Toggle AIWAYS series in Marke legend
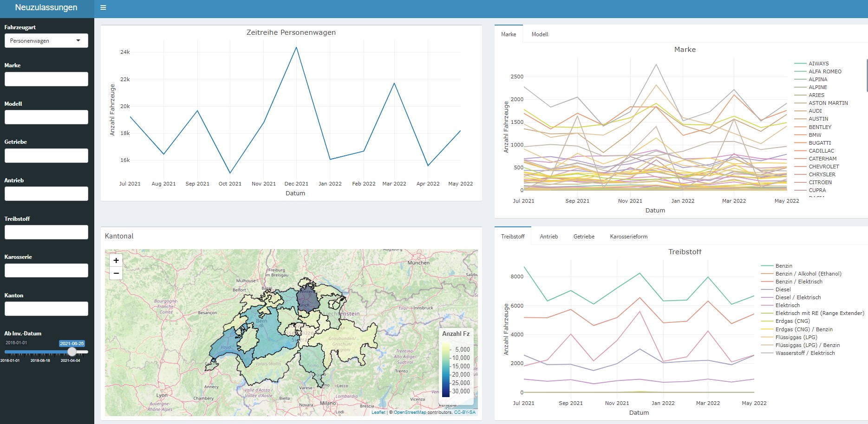 [x=818, y=64]
